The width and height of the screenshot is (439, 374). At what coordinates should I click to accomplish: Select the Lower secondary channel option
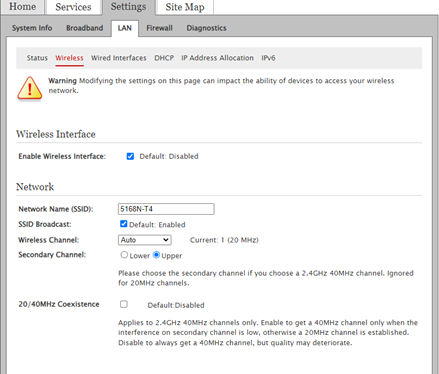click(124, 255)
